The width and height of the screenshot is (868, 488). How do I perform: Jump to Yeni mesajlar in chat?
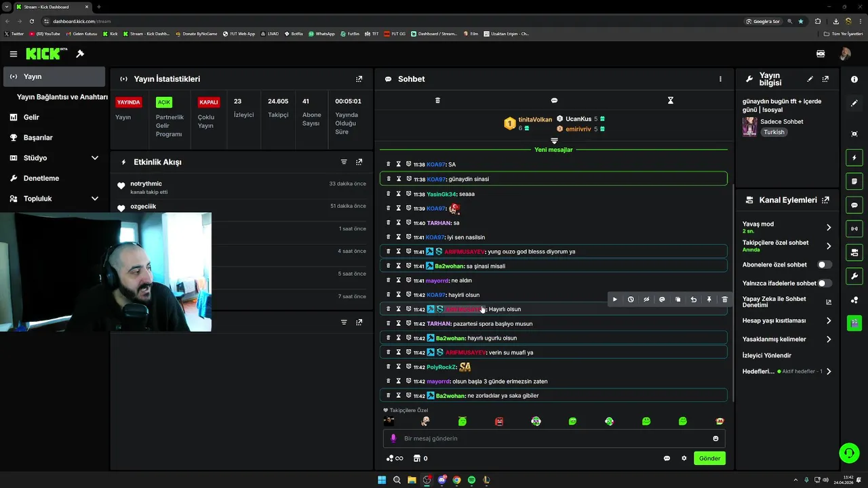click(553, 150)
